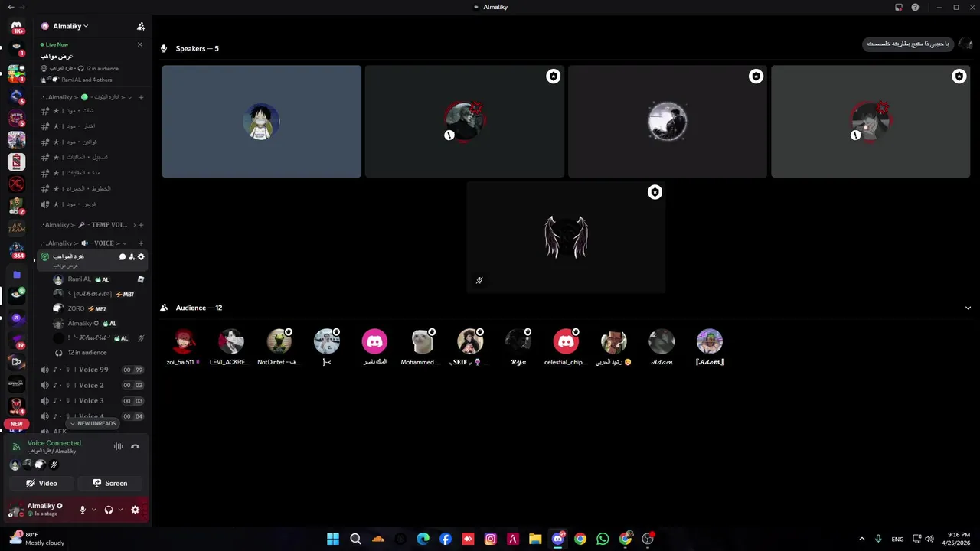Image resolution: width=980 pixels, height=551 pixels.
Task: Jump to NEW UNREADS
Action: pyautogui.click(x=93, y=423)
